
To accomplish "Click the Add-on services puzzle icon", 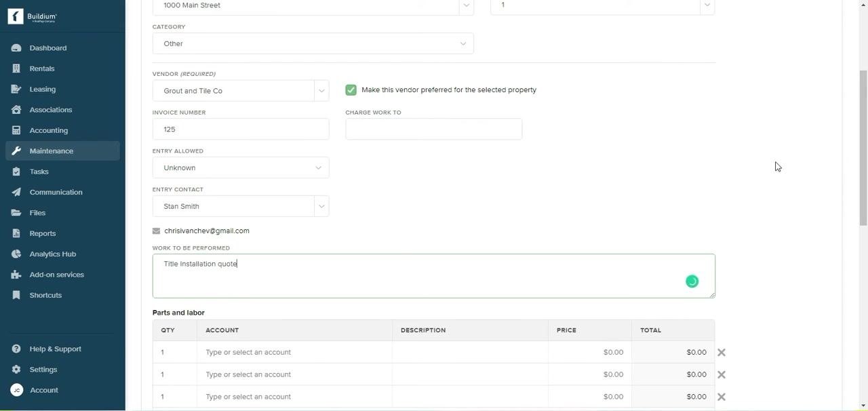I will coord(16,275).
